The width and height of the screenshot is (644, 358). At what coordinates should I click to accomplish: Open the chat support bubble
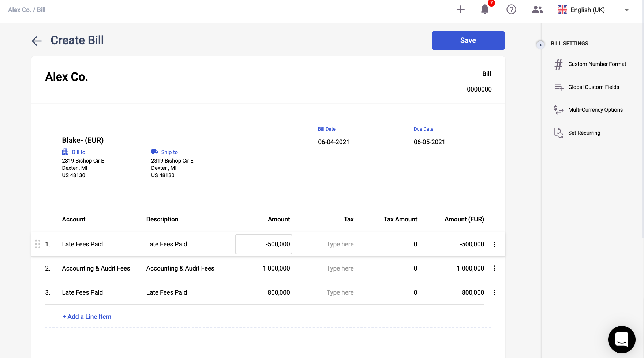point(621,339)
